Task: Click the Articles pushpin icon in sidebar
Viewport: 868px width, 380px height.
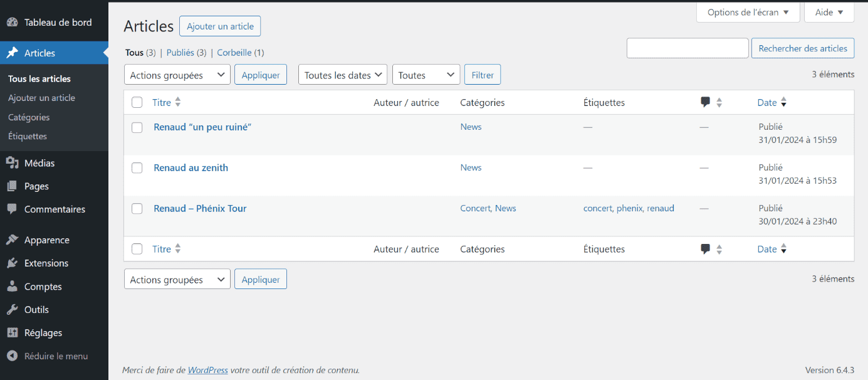Action: tap(12, 53)
